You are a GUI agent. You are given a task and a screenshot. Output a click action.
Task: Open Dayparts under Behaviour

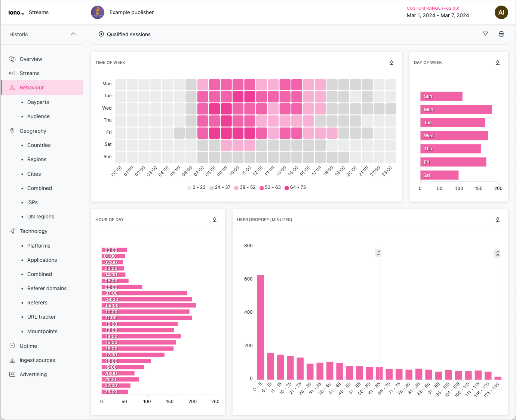coord(38,102)
